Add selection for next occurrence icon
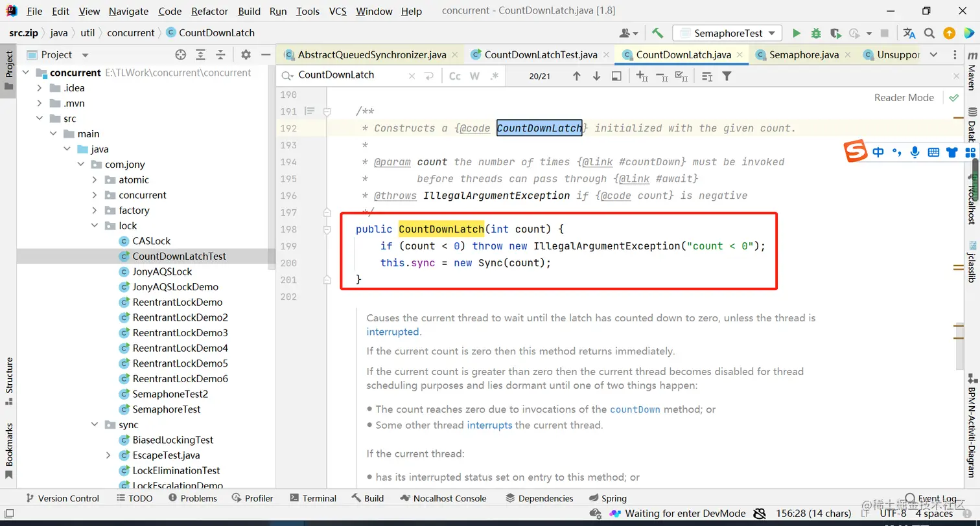The image size is (980, 526). [x=642, y=76]
